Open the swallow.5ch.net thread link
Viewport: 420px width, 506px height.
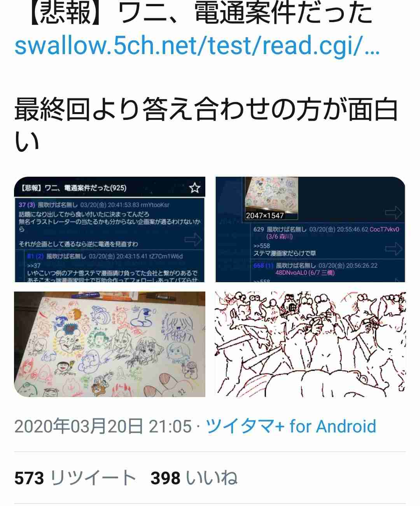(x=197, y=46)
